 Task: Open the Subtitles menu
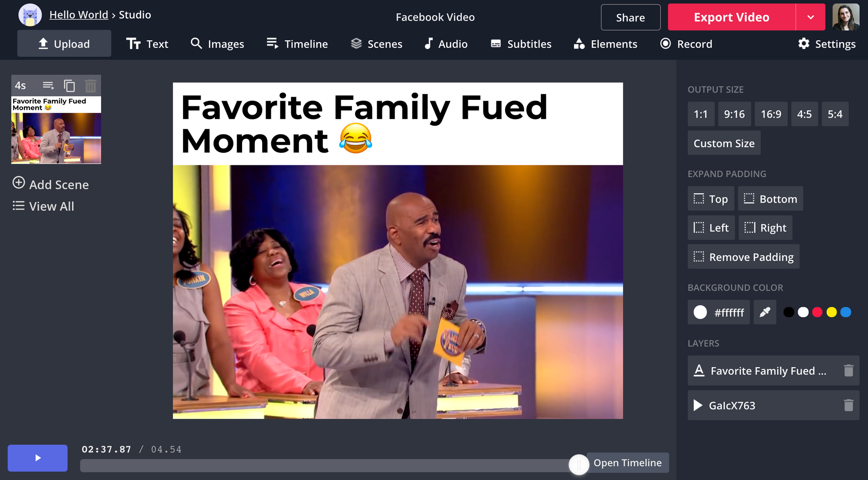pyautogui.click(x=521, y=44)
